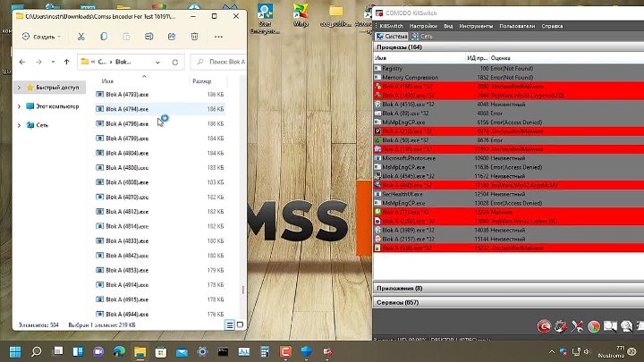Click the volume icon in system tray
Screen dimensions: 644x362
[587, 352]
